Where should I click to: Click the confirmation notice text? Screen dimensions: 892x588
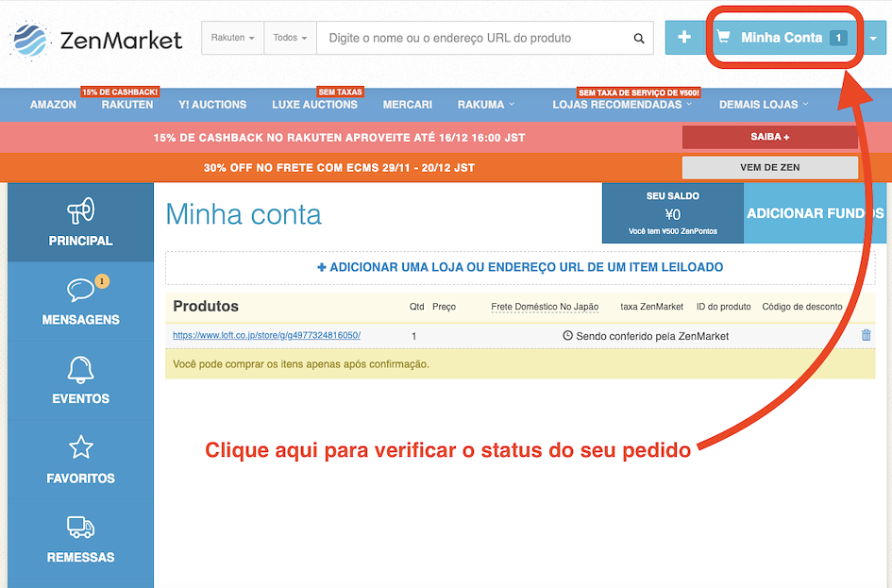click(301, 364)
